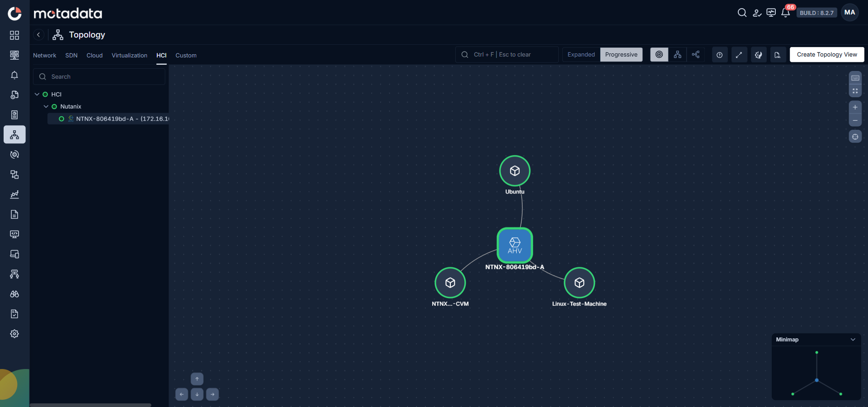Viewport: 868px width, 407px height.
Task: Open the devices screen icon in sidebar
Action: pos(14,254)
